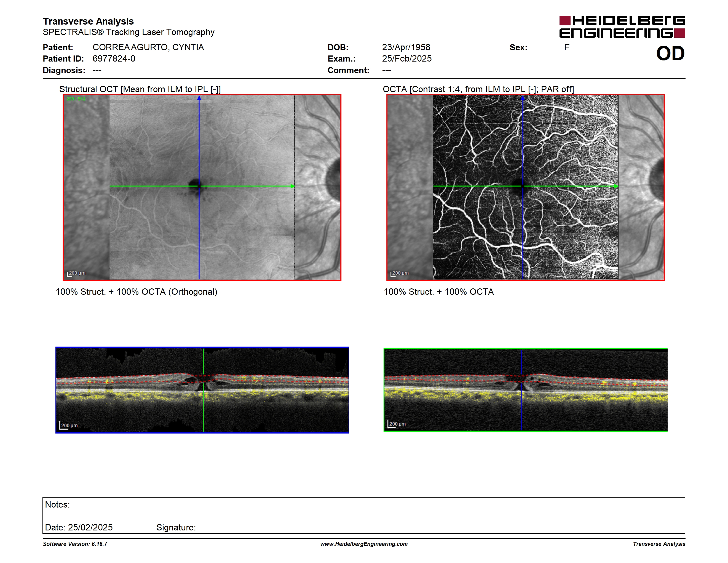Click the exam date '25/Feb/2025'
Screen dimensions: 728x563
[407, 59]
